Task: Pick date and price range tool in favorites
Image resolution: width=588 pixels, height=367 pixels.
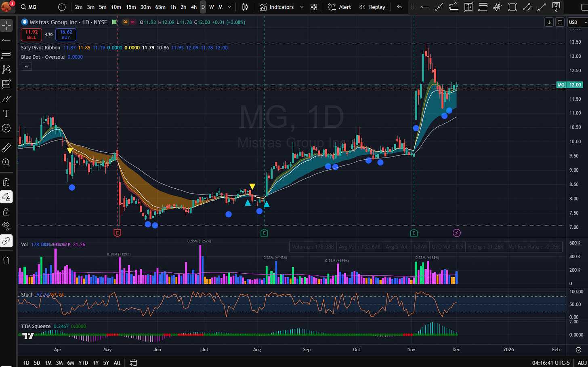Action: [468, 7]
